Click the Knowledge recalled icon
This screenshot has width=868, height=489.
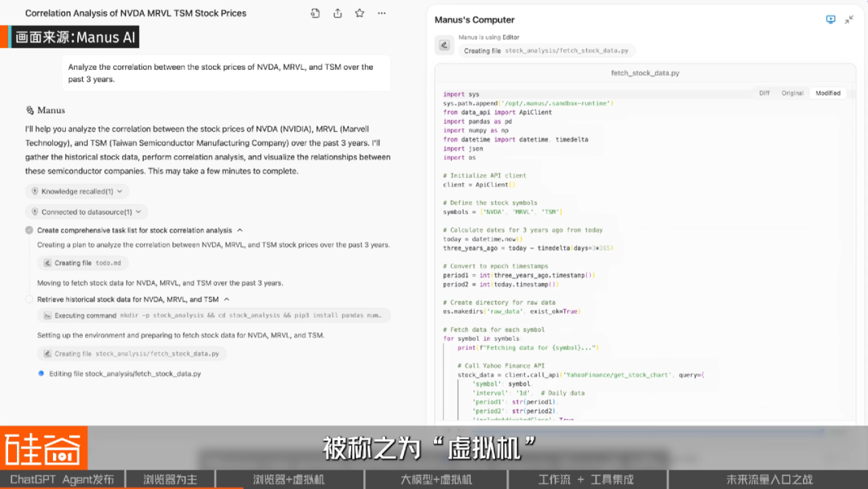coord(35,191)
